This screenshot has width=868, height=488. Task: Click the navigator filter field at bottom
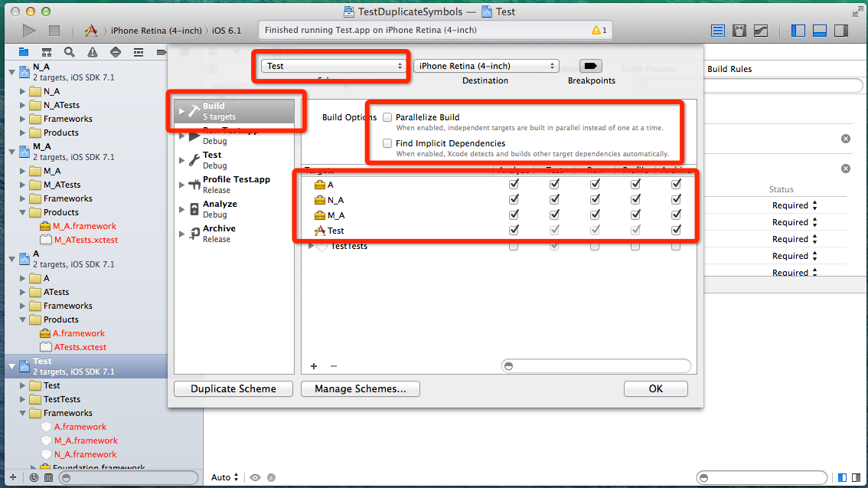(128, 477)
